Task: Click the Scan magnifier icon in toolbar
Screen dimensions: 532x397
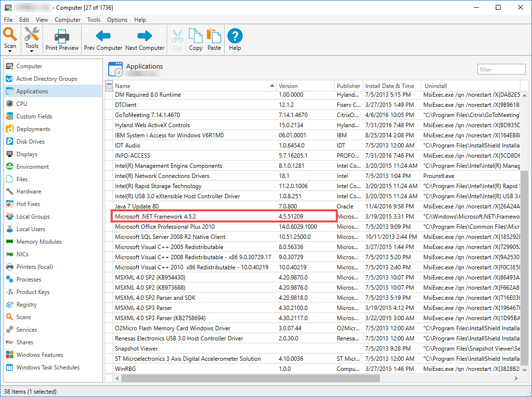Action: click(10, 35)
